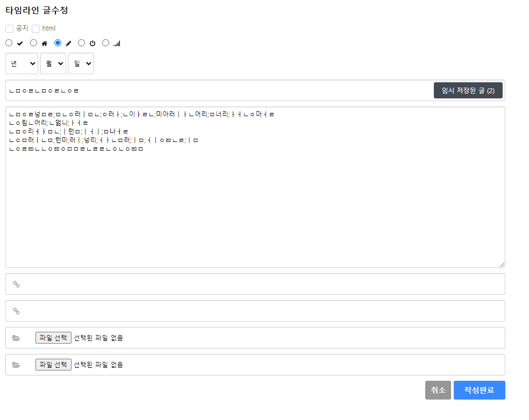The image size is (529, 420).
Task: Click the second link chain icon
Action: pyautogui.click(x=16, y=311)
